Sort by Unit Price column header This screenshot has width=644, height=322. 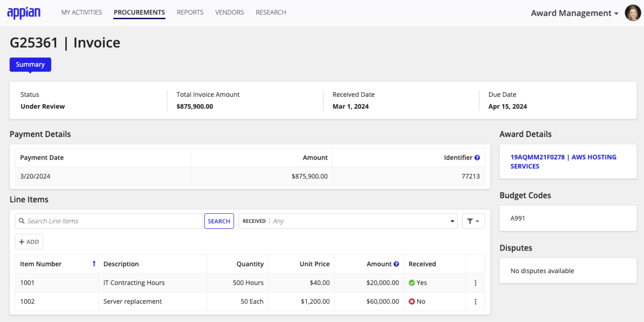coord(314,264)
